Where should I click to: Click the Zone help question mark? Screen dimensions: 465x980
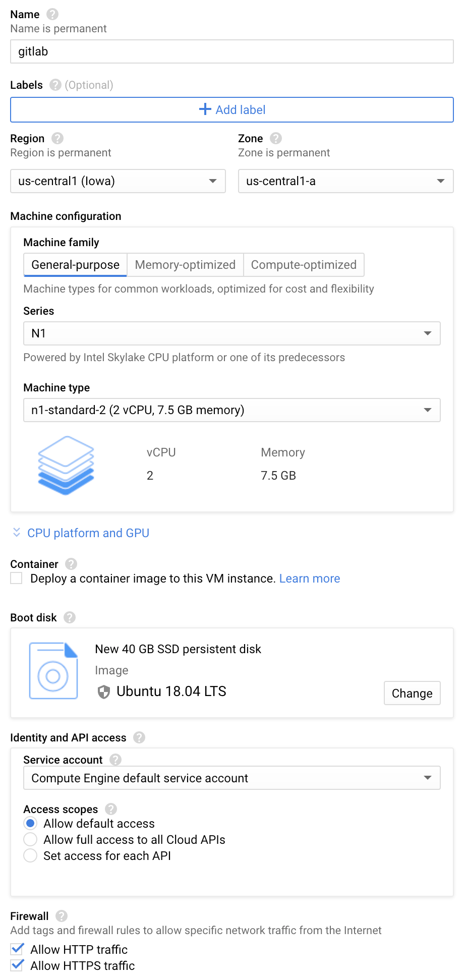tap(275, 138)
